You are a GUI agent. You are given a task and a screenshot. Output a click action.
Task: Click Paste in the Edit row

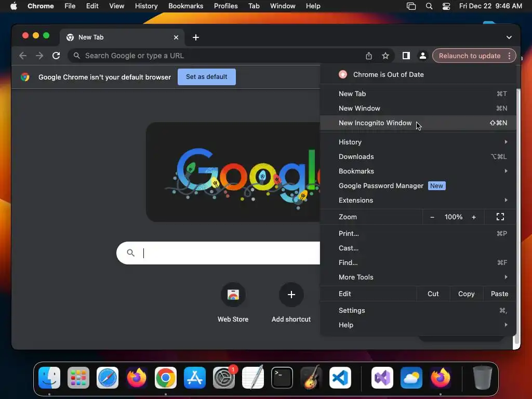pyautogui.click(x=499, y=294)
